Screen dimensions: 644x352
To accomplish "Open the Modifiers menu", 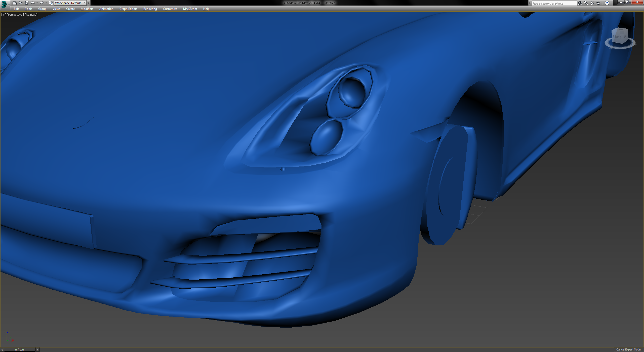I will 87,9.
